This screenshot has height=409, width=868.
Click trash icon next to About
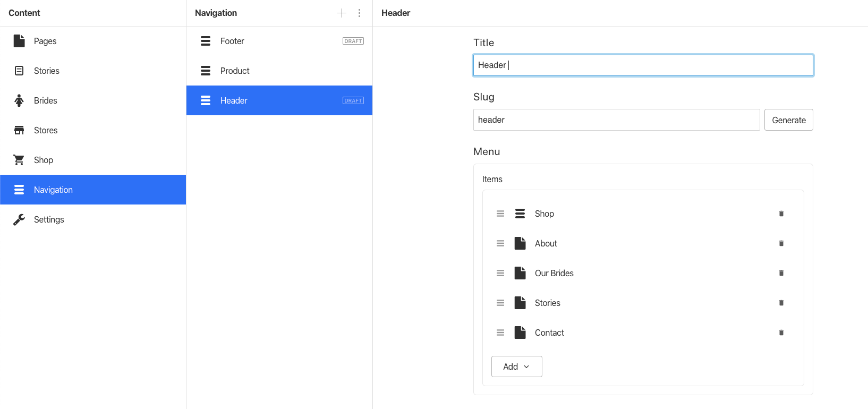[x=781, y=243]
